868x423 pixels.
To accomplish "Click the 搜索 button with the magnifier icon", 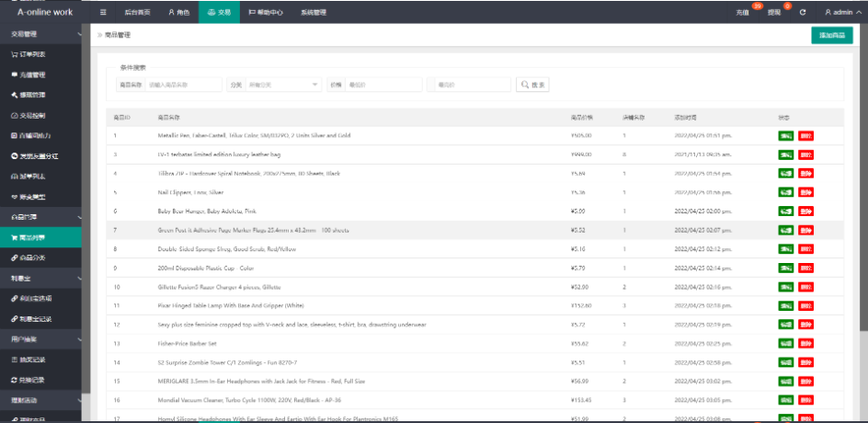I will pyautogui.click(x=532, y=85).
